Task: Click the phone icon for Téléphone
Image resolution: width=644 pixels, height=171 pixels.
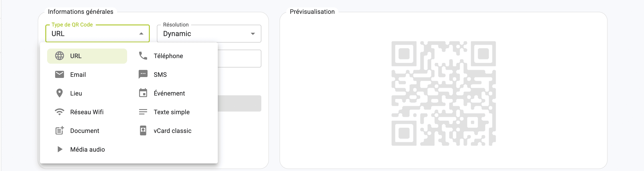Action: pos(143,56)
